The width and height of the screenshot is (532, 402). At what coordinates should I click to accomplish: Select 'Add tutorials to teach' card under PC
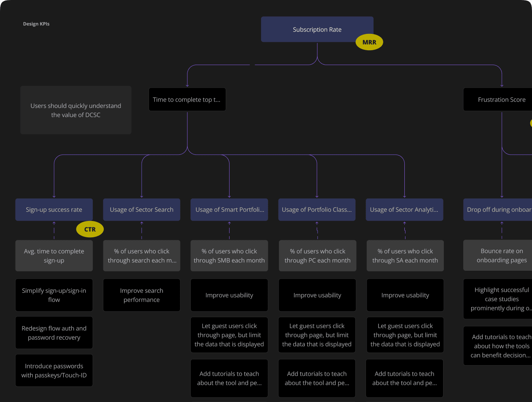(317, 378)
